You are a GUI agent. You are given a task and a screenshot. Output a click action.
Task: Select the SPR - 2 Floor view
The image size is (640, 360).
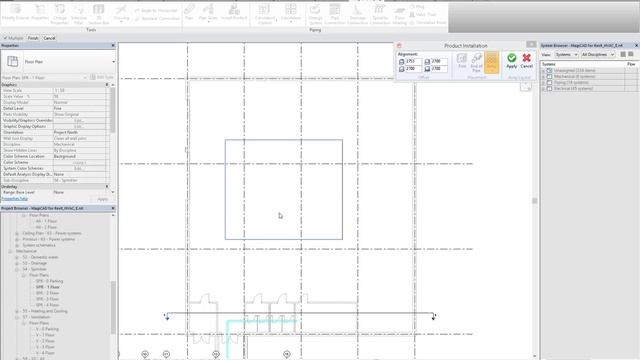point(47,293)
